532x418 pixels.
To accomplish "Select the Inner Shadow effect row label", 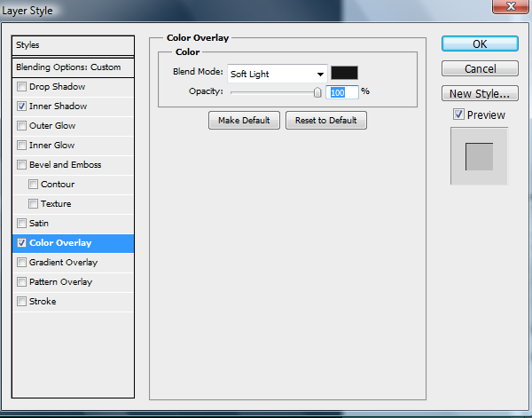I will [x=58, y=106].
